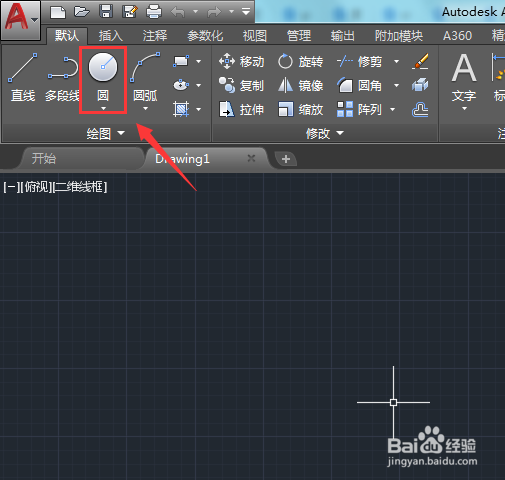Open the 注释 ribbon tab
This screenshot has width=505, height=480.
pos(155,36)
